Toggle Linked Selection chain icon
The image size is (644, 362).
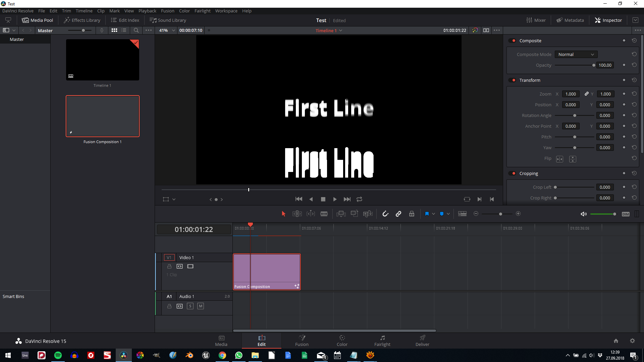click(398, 214)
